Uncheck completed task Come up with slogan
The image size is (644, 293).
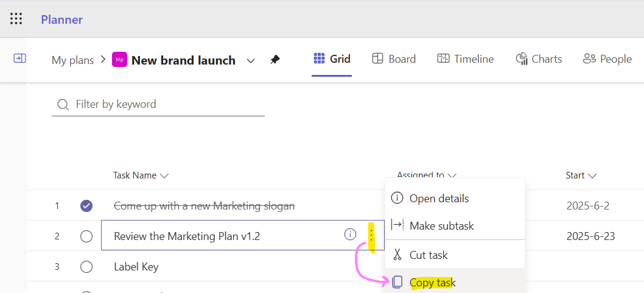click(86, 206)
